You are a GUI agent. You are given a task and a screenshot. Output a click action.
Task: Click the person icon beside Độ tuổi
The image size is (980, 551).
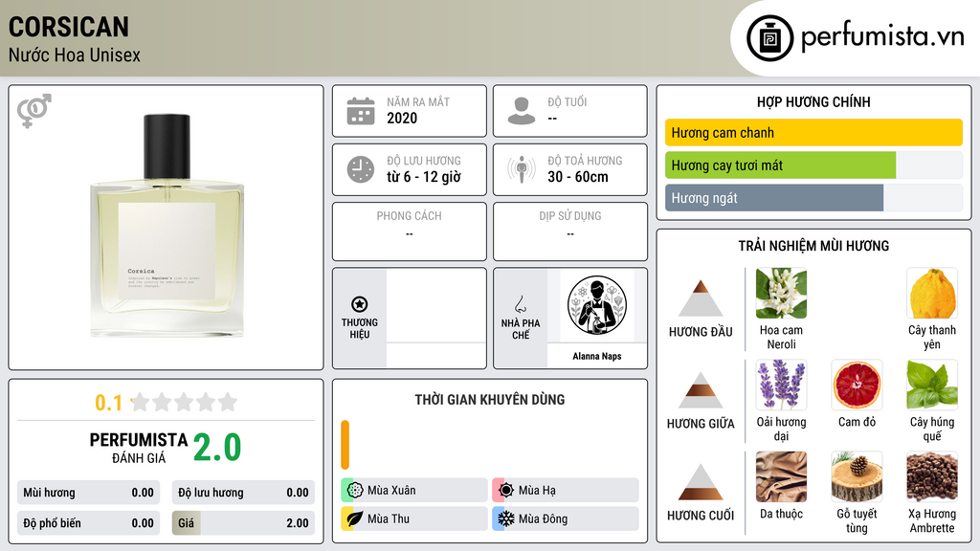tap(522, 111)
